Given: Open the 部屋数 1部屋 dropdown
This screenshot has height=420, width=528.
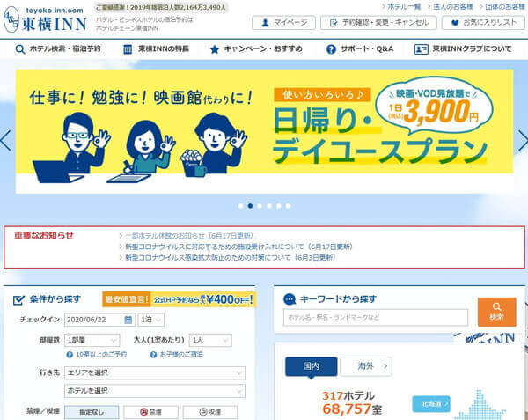Looking at the screenshot, I should click(92, 341).
